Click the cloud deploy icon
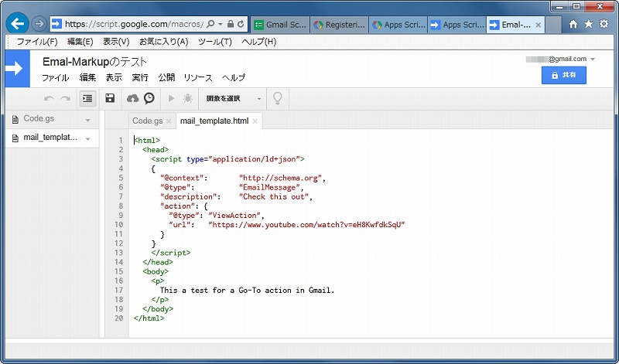 132,99
